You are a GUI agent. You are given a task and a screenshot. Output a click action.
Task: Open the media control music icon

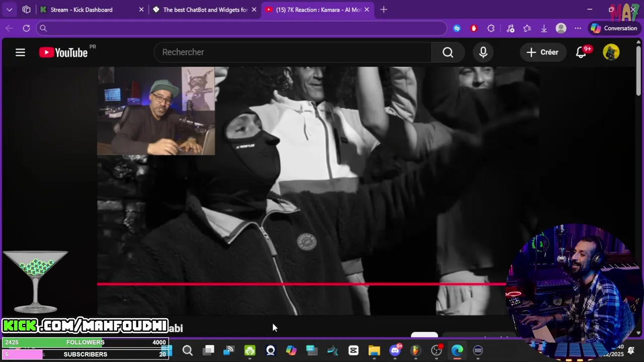pyautogui.click(x=510, y=28)
